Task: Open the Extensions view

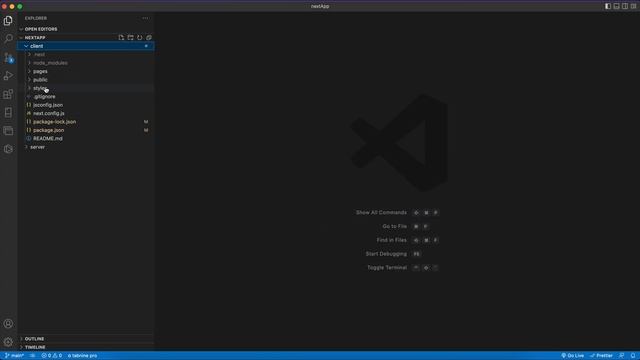Action: point(8,94)
